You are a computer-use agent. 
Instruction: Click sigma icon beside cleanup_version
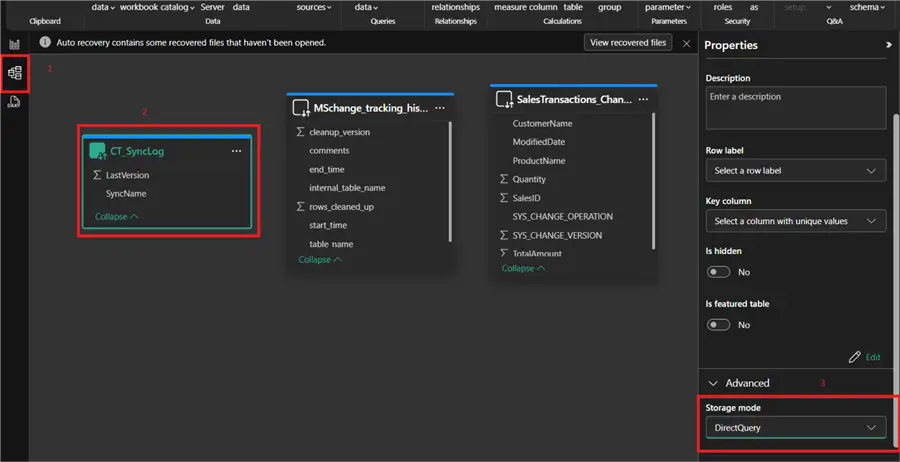(x=301, y=132)
